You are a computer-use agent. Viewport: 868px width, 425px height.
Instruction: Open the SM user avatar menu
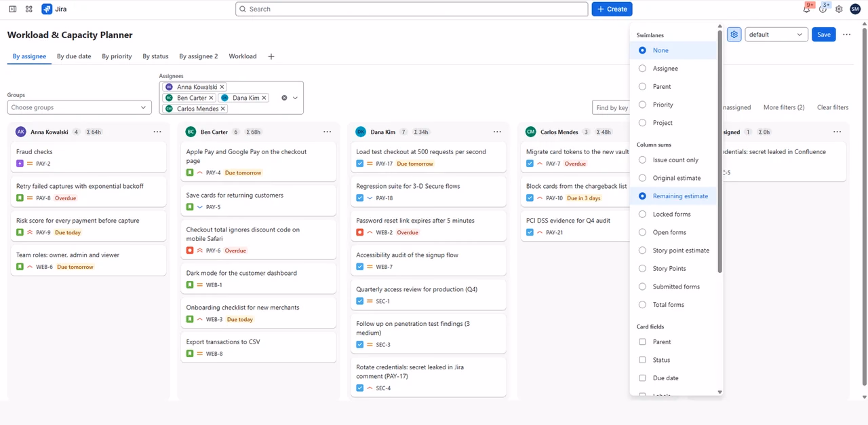tap(854, 9)
